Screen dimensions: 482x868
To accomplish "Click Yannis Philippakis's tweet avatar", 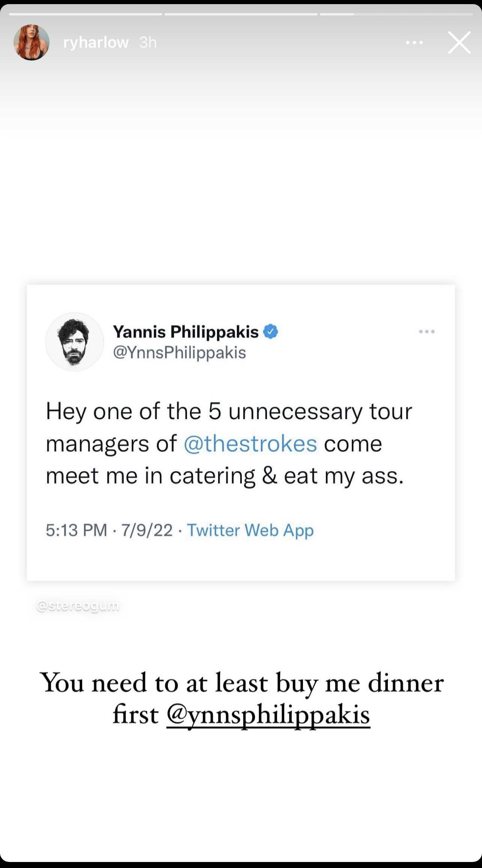I will (x=74, y=342).
